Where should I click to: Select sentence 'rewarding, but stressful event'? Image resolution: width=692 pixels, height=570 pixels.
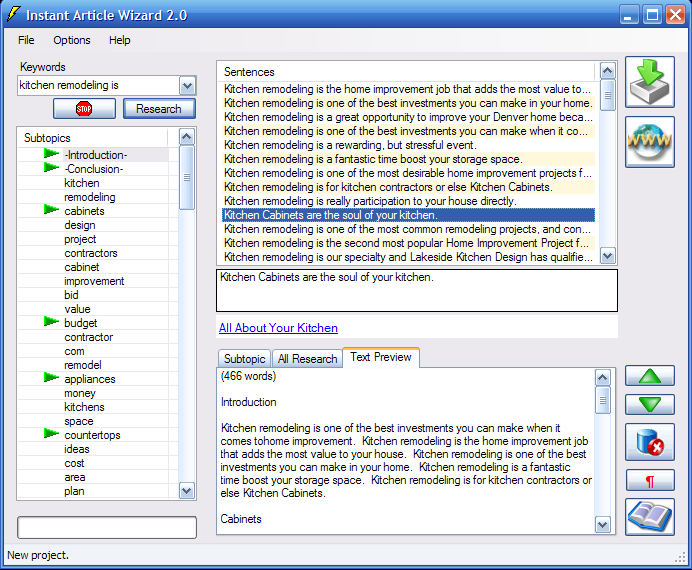tap(408, 145)
